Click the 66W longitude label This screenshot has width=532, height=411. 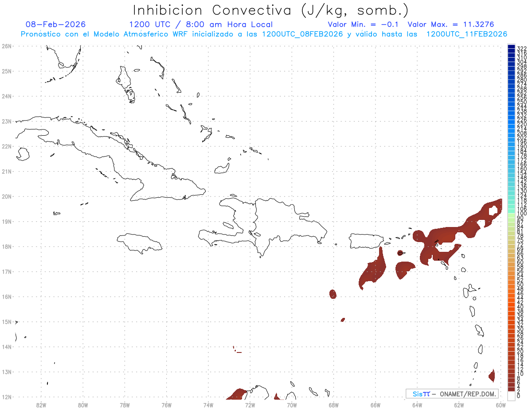[376, 405]
